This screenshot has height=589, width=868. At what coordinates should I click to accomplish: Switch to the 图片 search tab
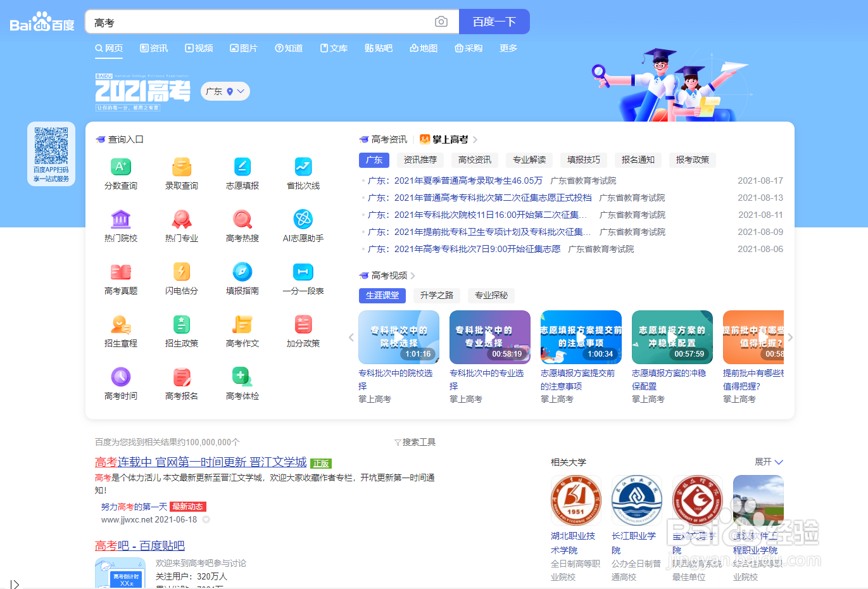pos(244,48)
